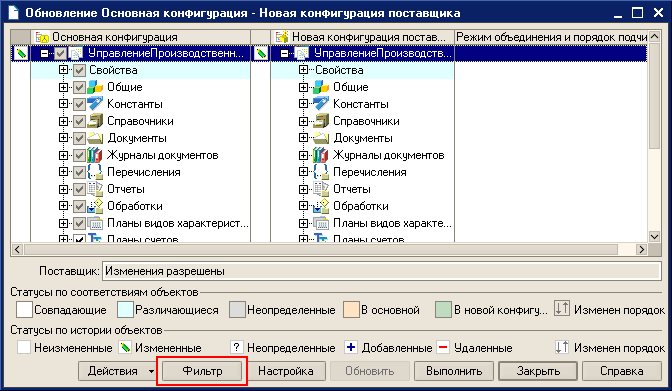Viewport: 672px width, 391px height.
Task: Toggle the root УправлениеПроизводственным checkbox
Action: tap(60, 54)
